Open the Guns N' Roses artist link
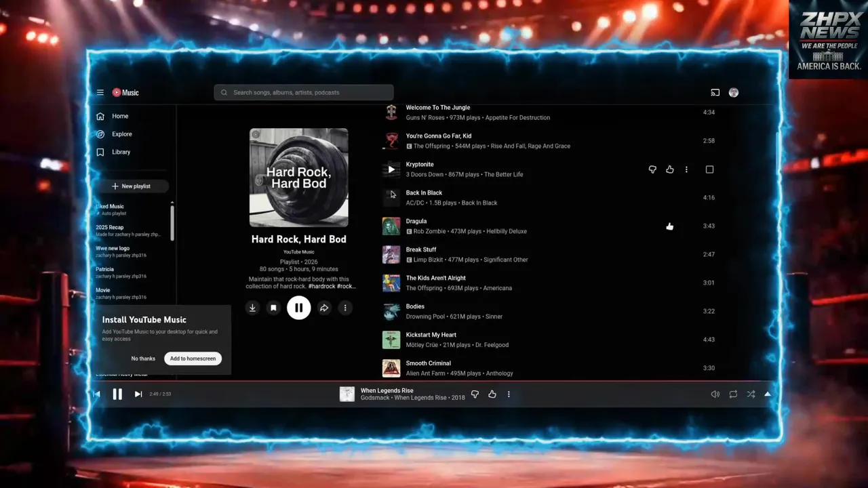Image resolution: width=868 pixels, height=488 pixels. point(425,118)
